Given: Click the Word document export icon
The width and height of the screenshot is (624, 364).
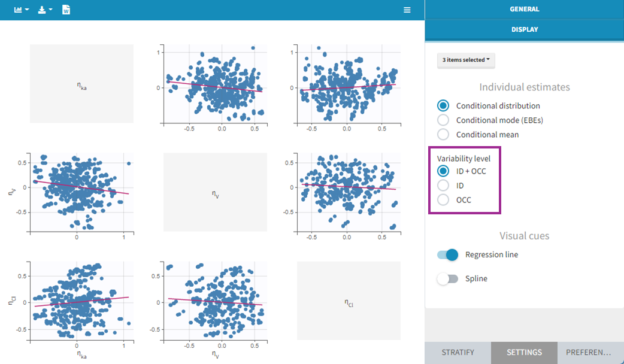Looking at the screenshot, I should tap(66, 10).
